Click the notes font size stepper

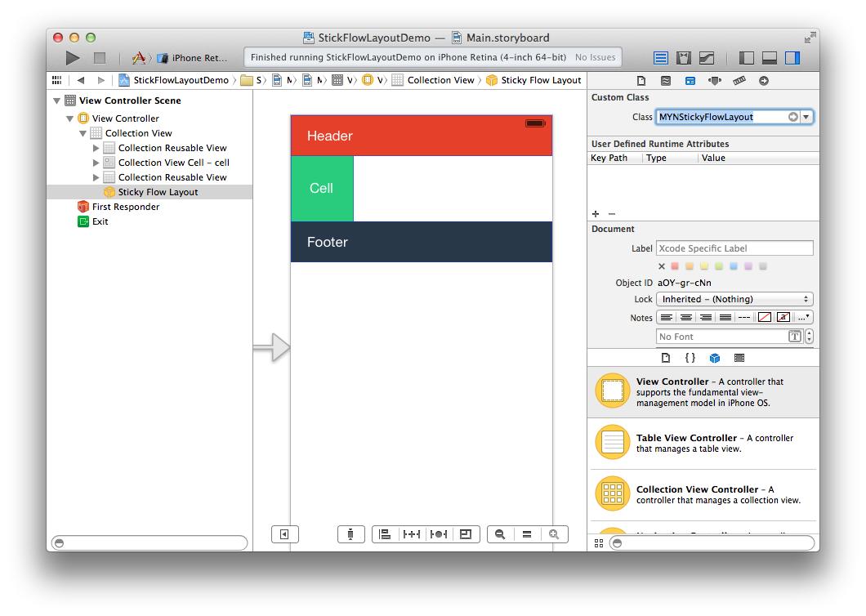[x=809, y=337]
